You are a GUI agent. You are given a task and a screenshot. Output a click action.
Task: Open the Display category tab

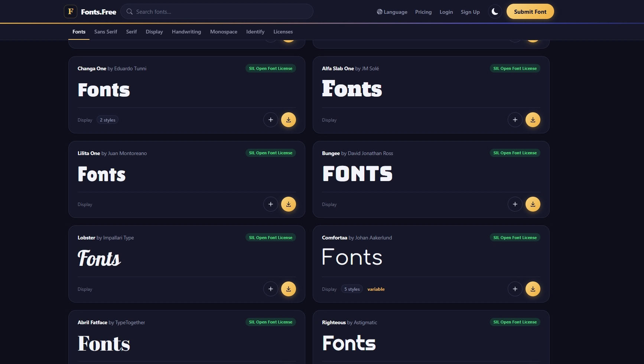tap(154, 32)
